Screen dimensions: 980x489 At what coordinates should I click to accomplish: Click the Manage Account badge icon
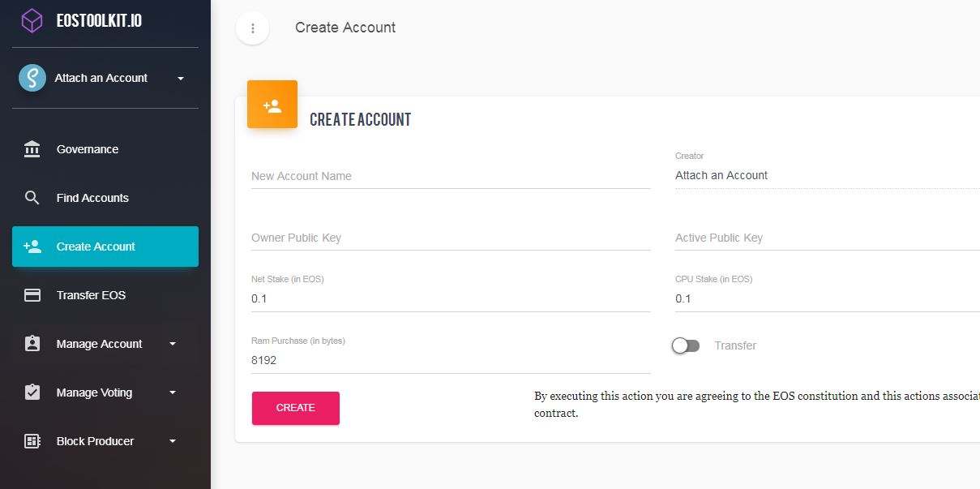click(x=32, y=344)
